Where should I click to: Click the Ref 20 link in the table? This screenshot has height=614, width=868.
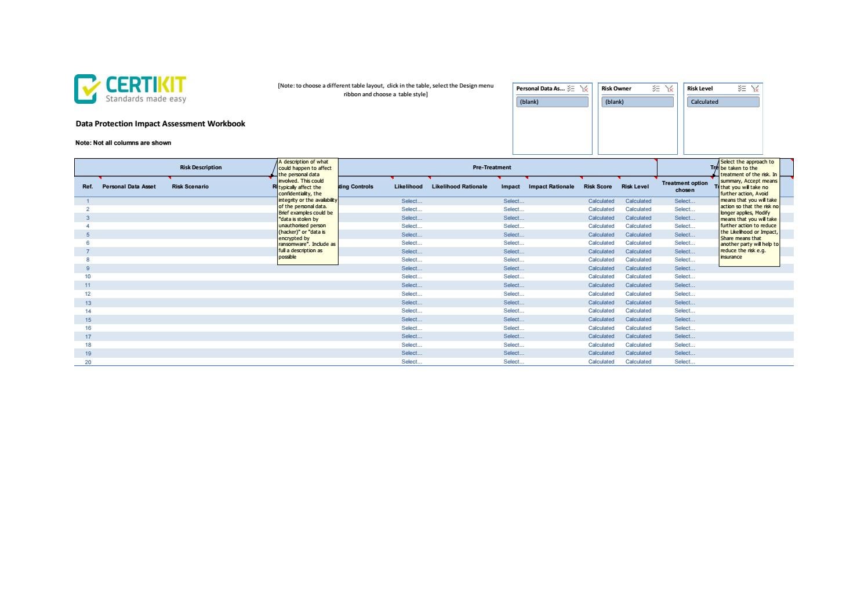[x=87, y=361]
